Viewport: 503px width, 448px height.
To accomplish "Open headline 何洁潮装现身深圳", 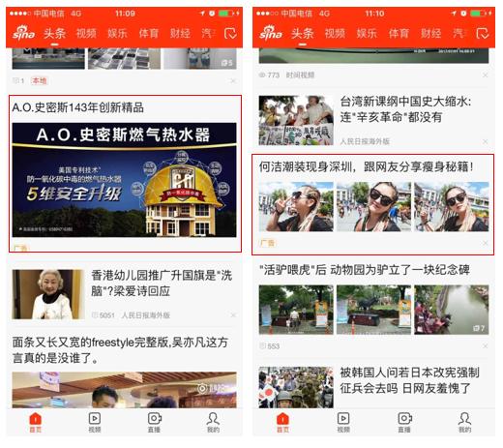I will tap(367, 166).
